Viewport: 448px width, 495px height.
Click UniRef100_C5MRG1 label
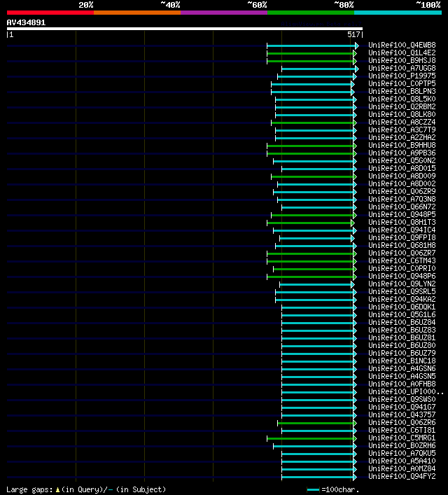(x=402, y=438)
